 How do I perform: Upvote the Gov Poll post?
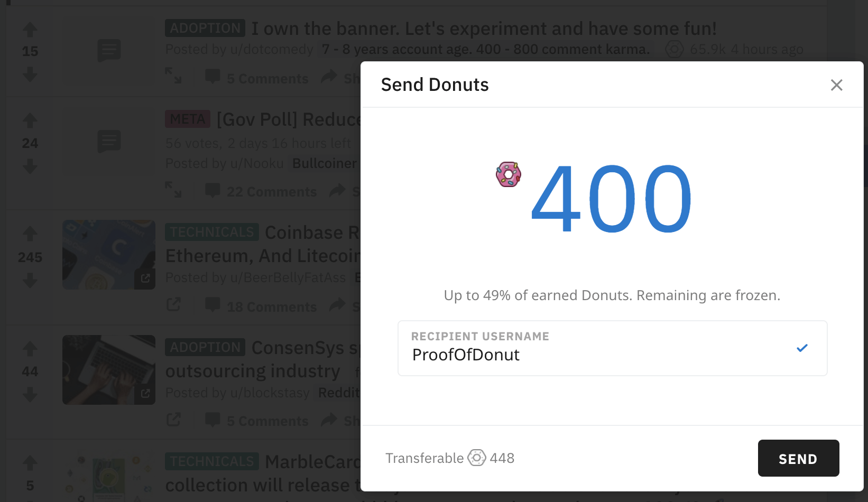[30, 121]
